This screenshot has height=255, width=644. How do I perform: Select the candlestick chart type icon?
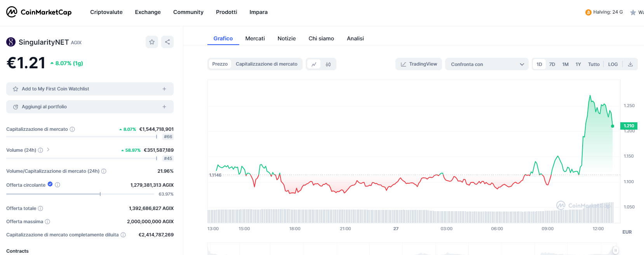coord(328,64)
